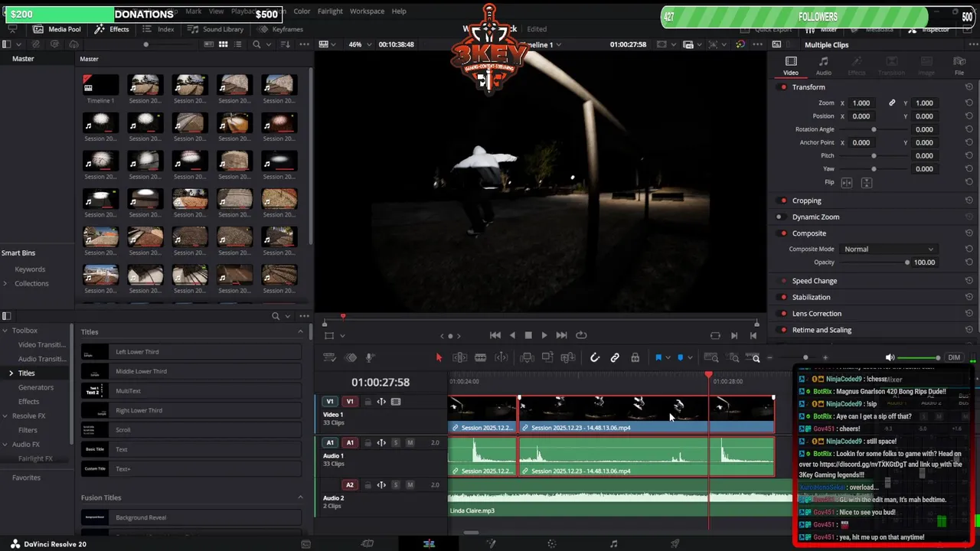Select Generators in the effects tree
Image resolution: width=980 pixels, height=551 pixels.
[x=36, y=387]
